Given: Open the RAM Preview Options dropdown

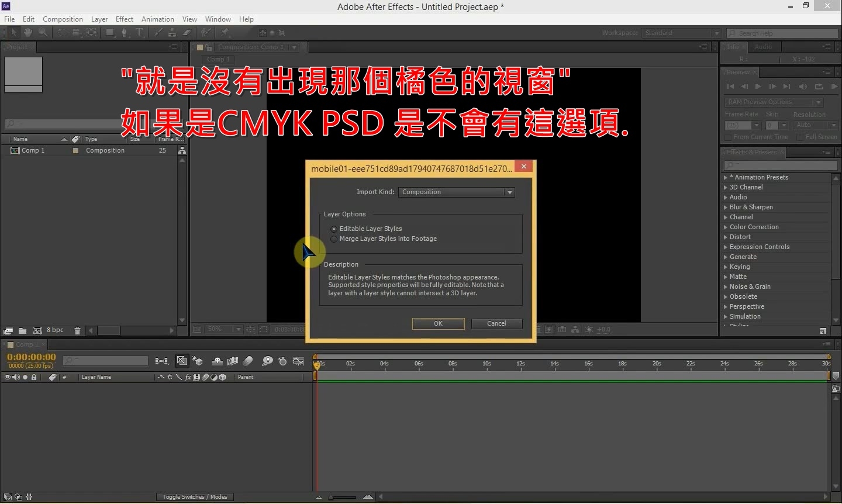Looking at the screenshot, I should [x=774, y=102].
